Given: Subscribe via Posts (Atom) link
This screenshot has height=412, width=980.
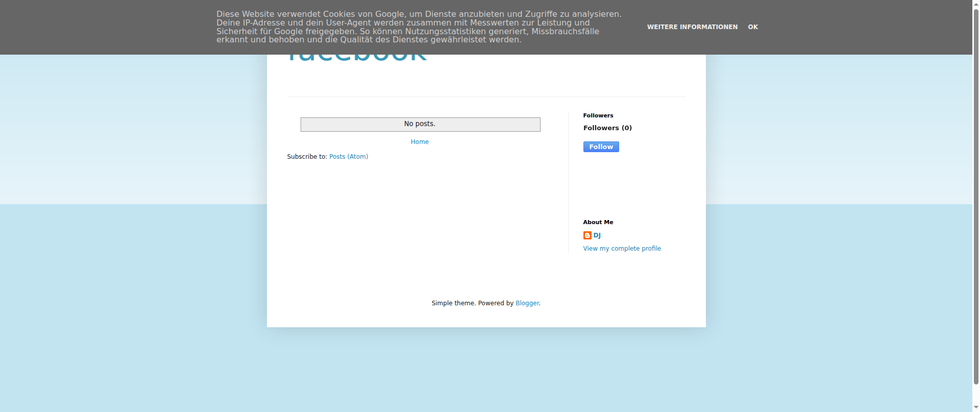Looking at the screenshot, I should click(349, 157).
